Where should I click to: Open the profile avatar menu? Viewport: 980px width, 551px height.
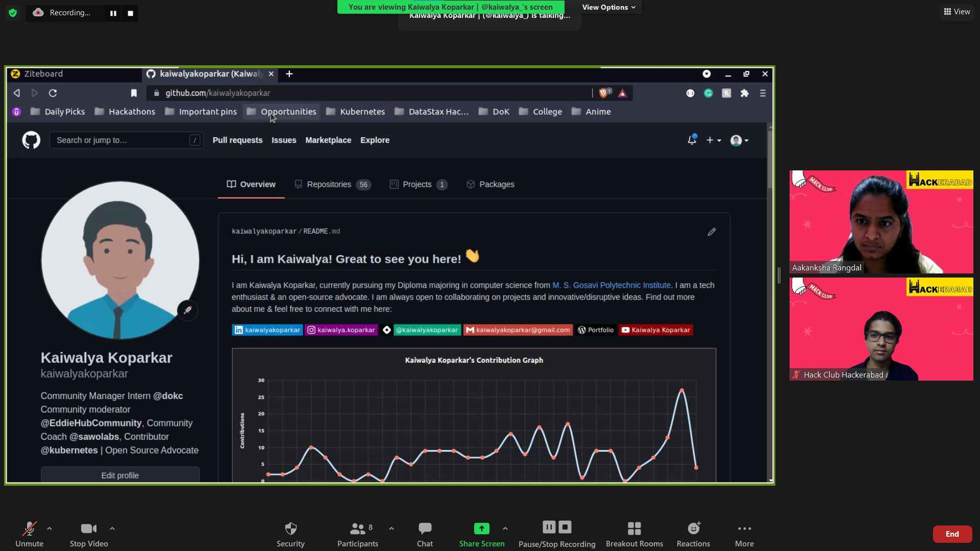coord(739,140)
